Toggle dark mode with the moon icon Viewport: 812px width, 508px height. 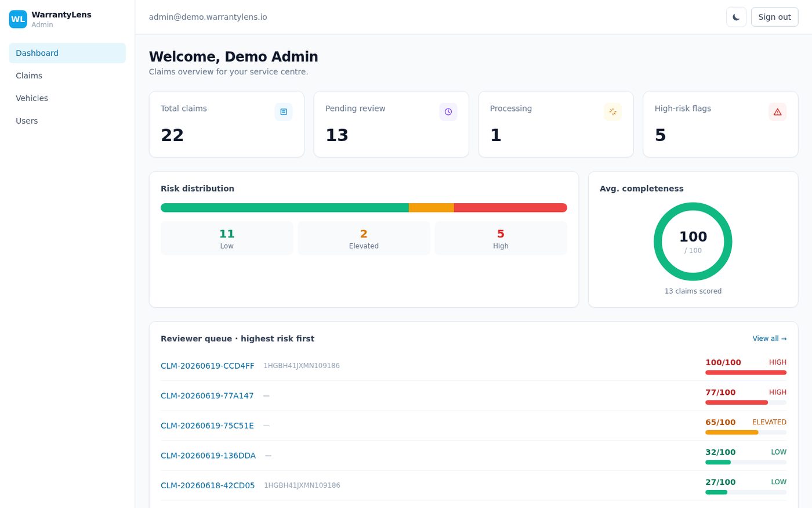point(736,17)
